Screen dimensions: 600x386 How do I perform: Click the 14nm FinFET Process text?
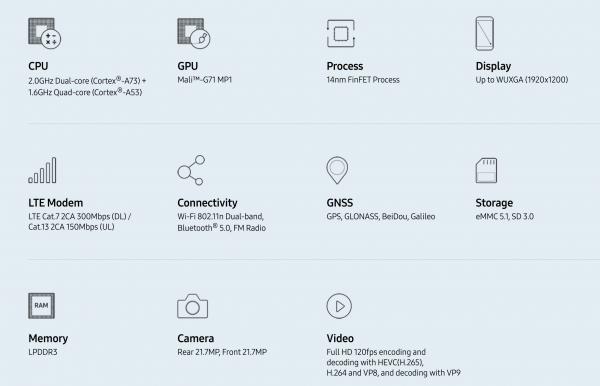(363, 80)
